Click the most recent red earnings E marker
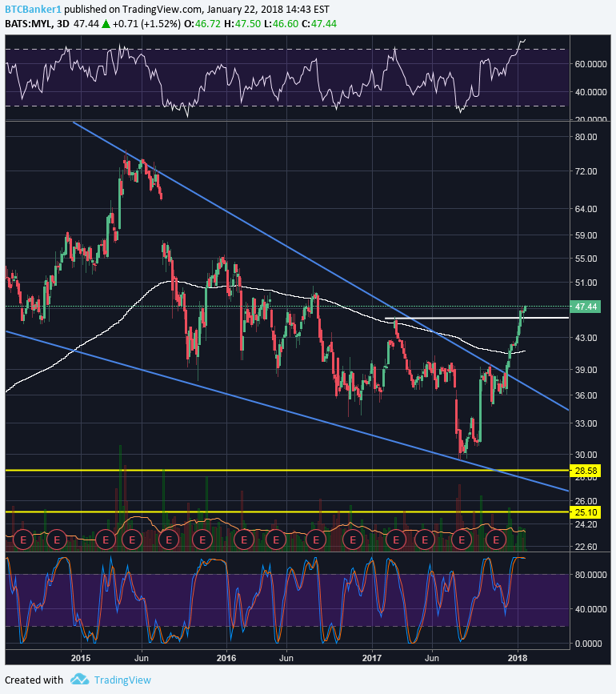Screen dimensions: 616x694 pos(496,540)
